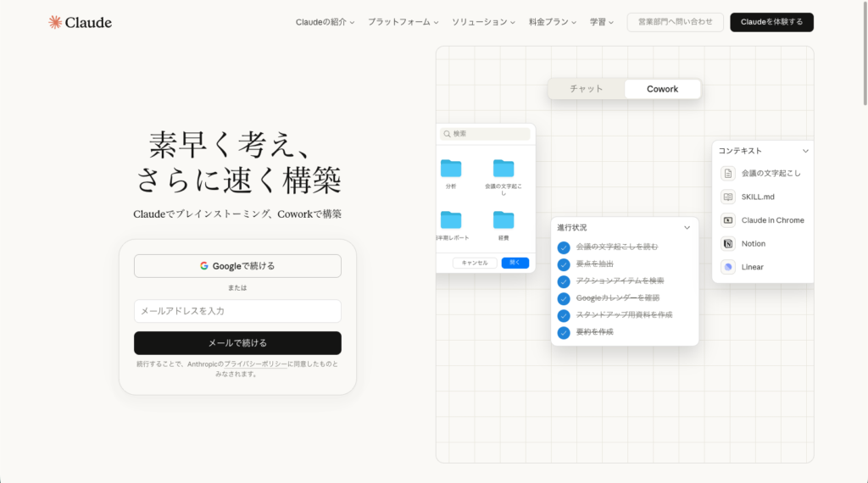Click the Linear icon in the context list
Viewport: 868px width, 483px height.
point(727,267)
